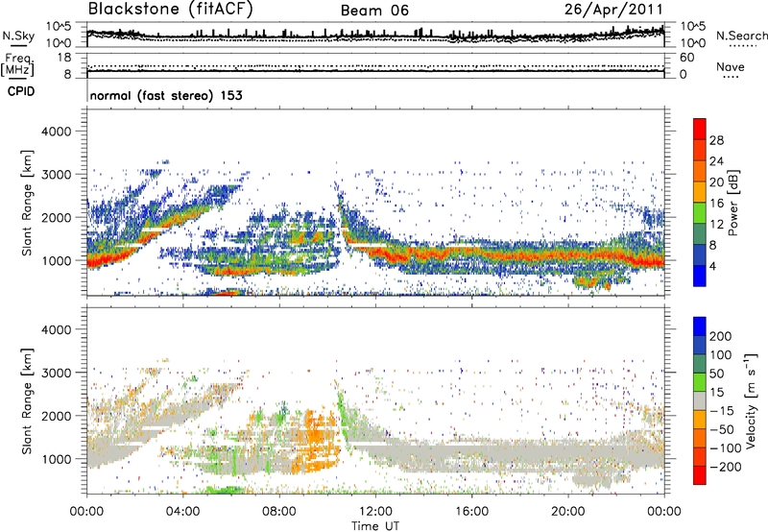Click the gray segment of velocity color bar
This screenshot has height=532, width=768.
click(x=700, y=401)
